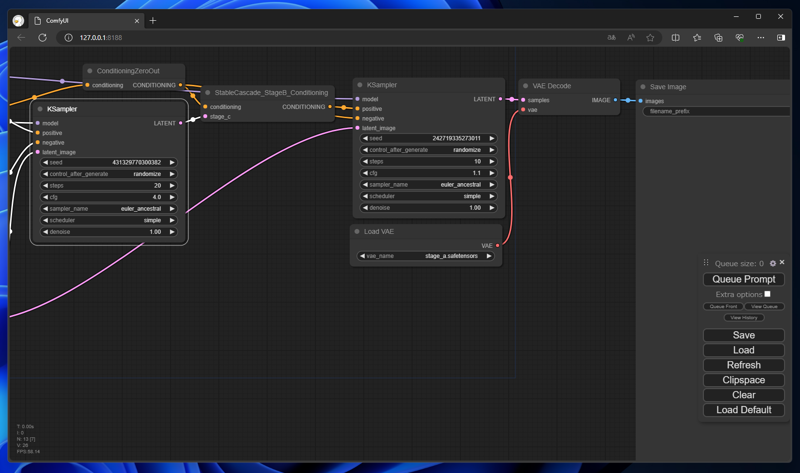The width and height of the screenshot is (800, 473).
Task: Open the favorites list icon
Action: click(x=697, y=37)
